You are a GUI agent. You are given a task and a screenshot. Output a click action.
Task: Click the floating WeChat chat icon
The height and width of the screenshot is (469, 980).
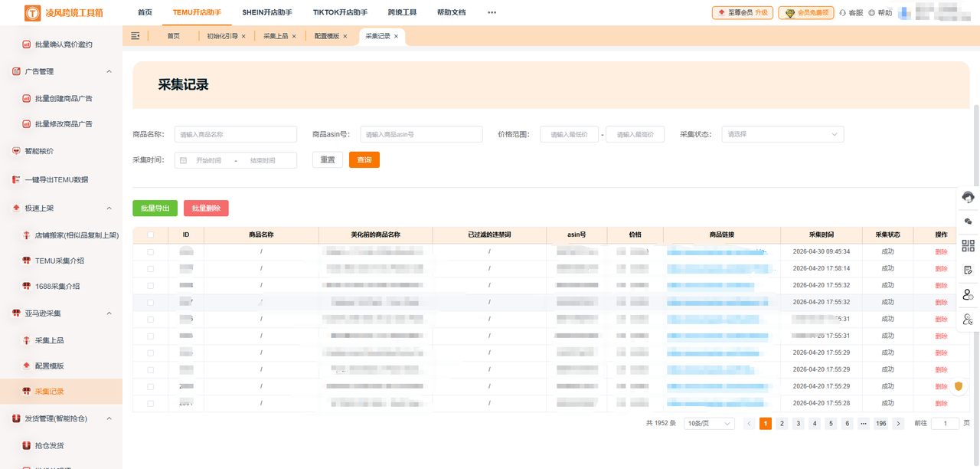(968, 221)
